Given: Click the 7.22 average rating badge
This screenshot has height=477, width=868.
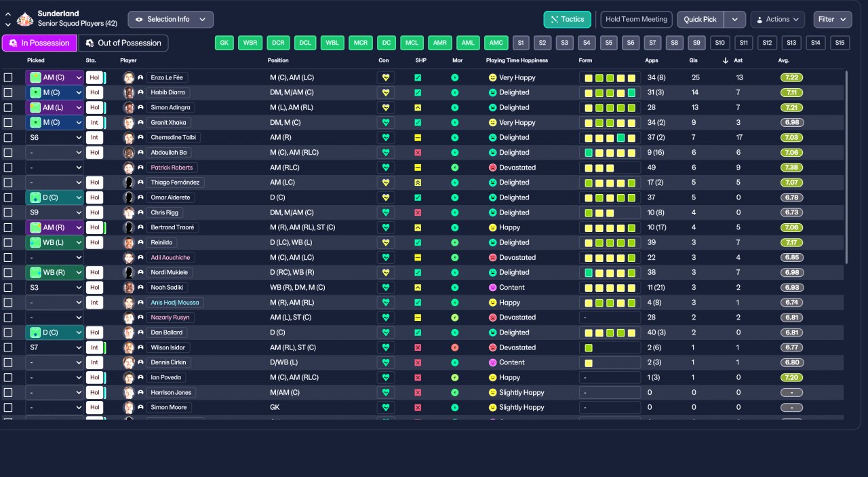Looking at the screenshot, I should (x=791, y=77).
